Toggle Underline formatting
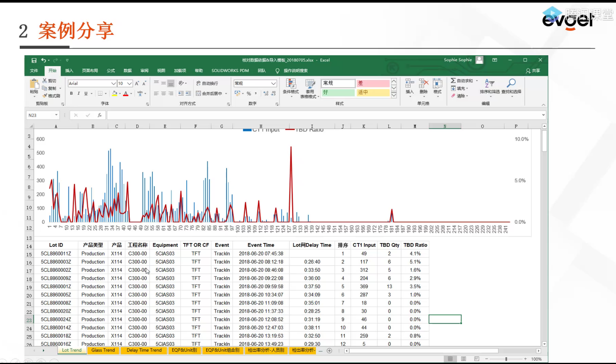Screen dimensions: 616x364 (86, 94)
